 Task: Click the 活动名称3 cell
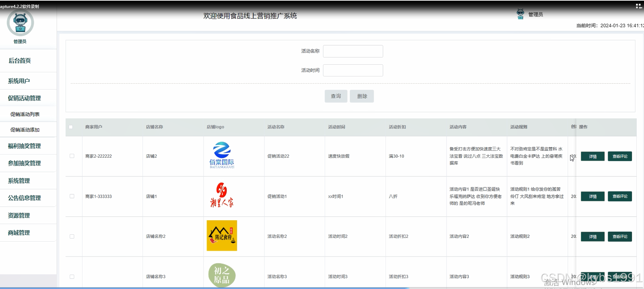pyautogui.click(x=277, y=277)
